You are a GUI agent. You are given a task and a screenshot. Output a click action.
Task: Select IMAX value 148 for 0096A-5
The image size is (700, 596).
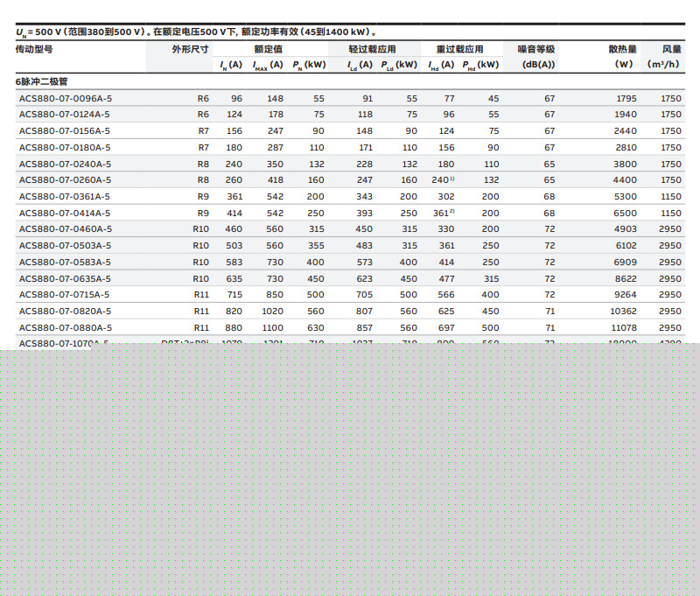pos(275,98)
